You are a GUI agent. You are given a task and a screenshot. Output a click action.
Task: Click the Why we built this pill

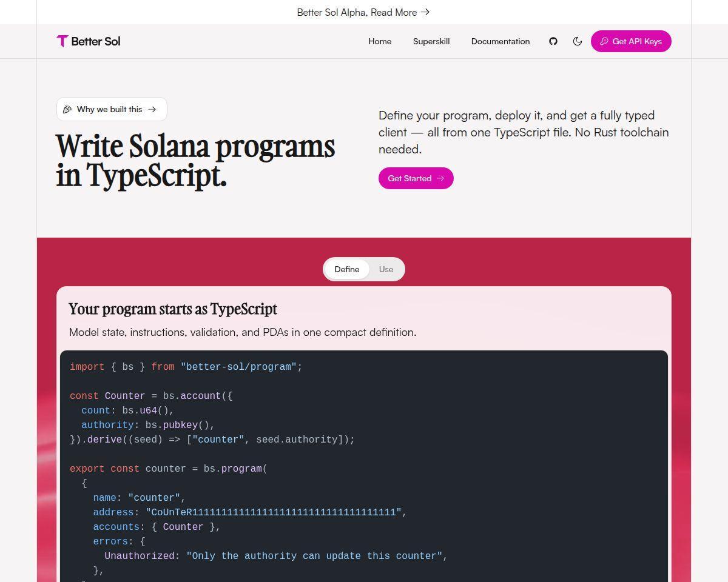[112, 109]
